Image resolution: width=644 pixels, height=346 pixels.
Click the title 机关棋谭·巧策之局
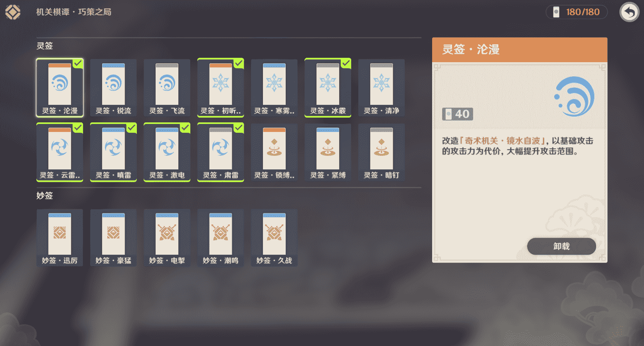pyautogui.click(x=74, y=12)
